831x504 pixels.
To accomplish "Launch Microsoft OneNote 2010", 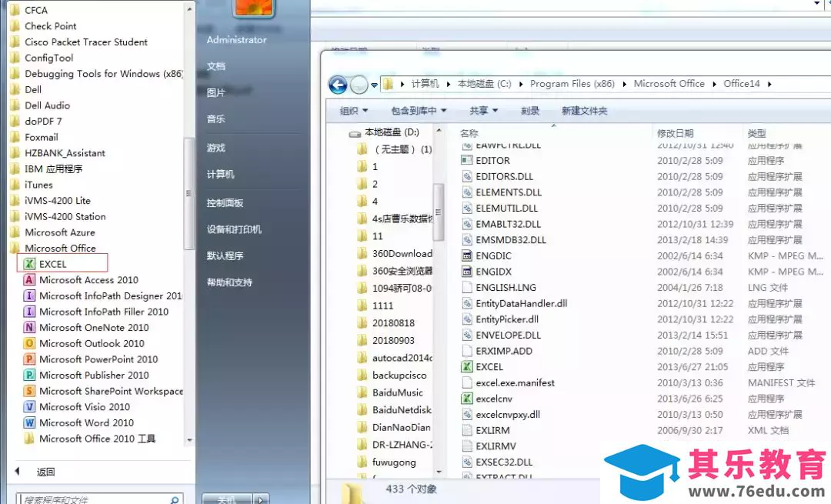I will [x=86, y=328].
